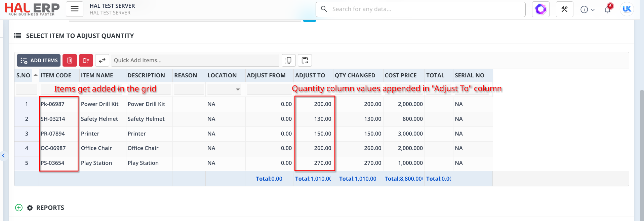644x221 pixels.
Task: Click the S.NO sort ascending arrow
Action: point(36,75)
